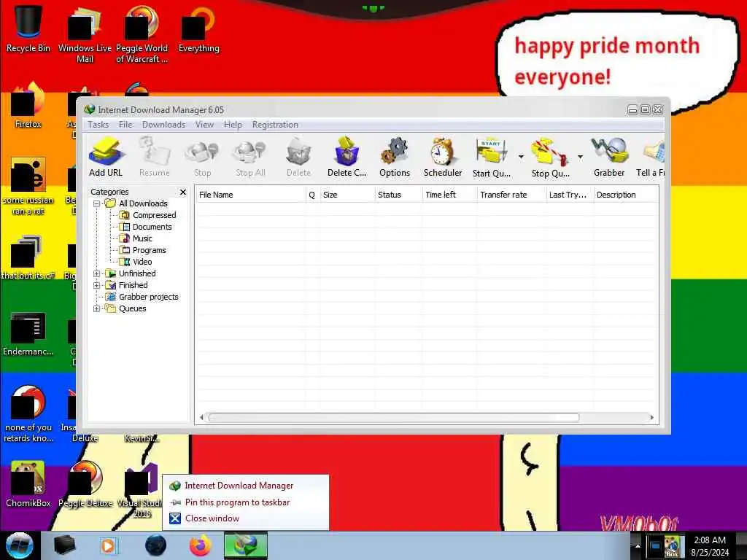The height and width of the screenshot is (560, 747).
Task: Open the Recycle Bin desktop icon
Action: [x=28, y=27]
